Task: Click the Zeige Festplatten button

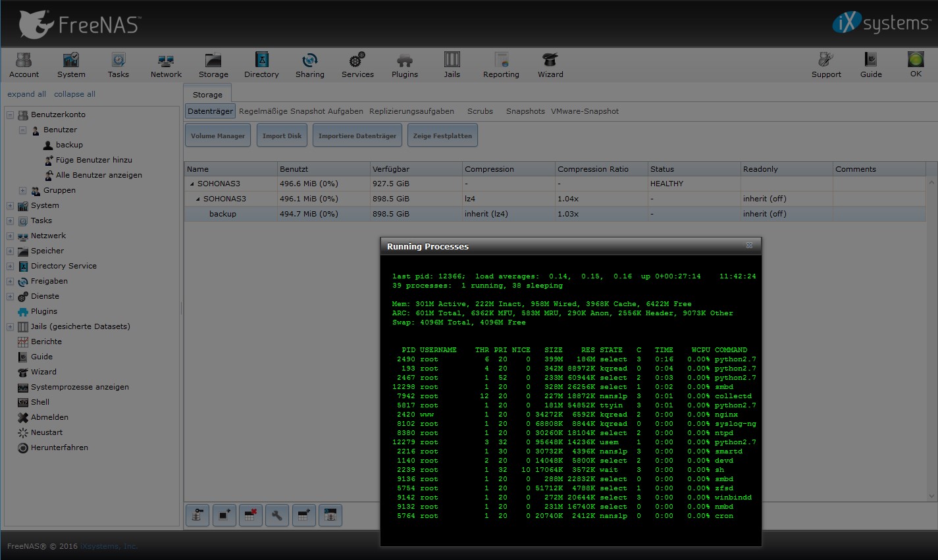Action: click(442, 136)
